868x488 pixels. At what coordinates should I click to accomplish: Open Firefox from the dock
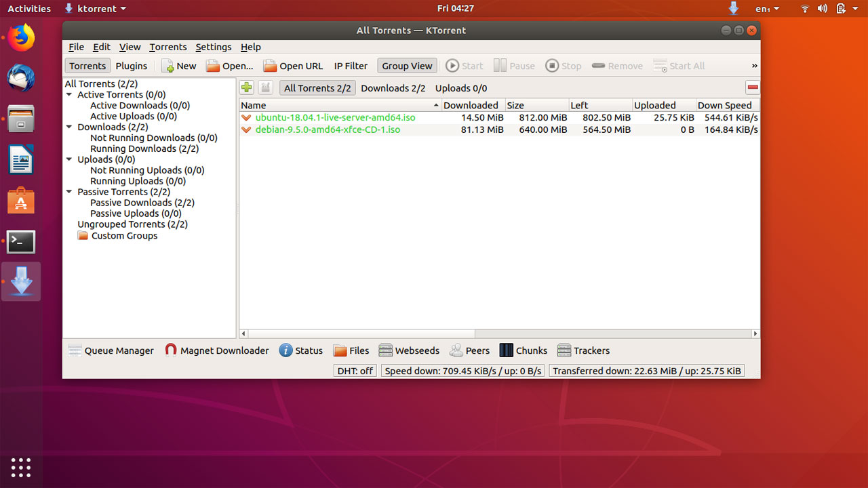pyautogui.click(x=21, y=38)
